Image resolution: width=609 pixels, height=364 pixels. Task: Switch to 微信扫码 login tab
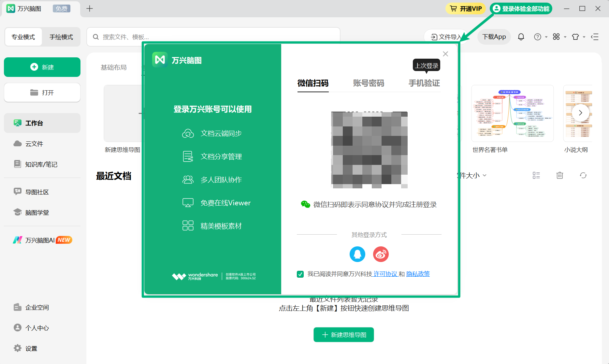pyautogui.click(x=313, y=83)
